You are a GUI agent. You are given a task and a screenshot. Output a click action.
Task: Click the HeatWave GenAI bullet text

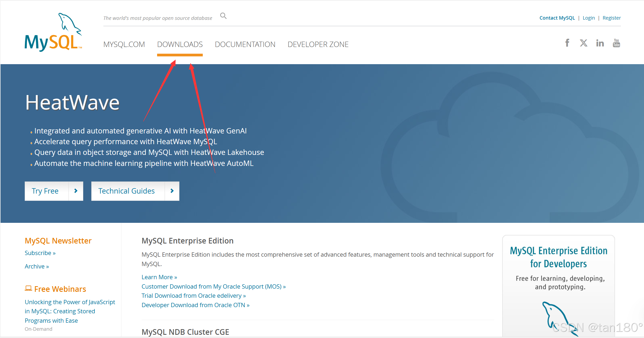tap(140, 131)
